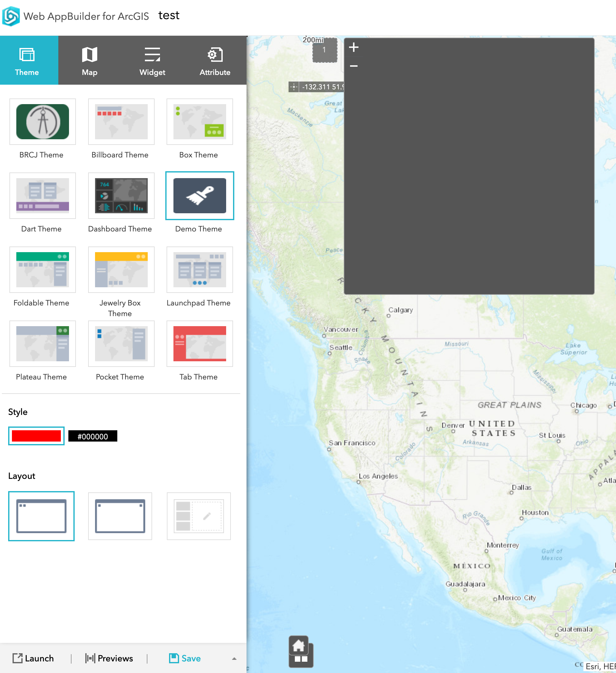Open the Previews panel
616x673 pixels.
point(109,658)
